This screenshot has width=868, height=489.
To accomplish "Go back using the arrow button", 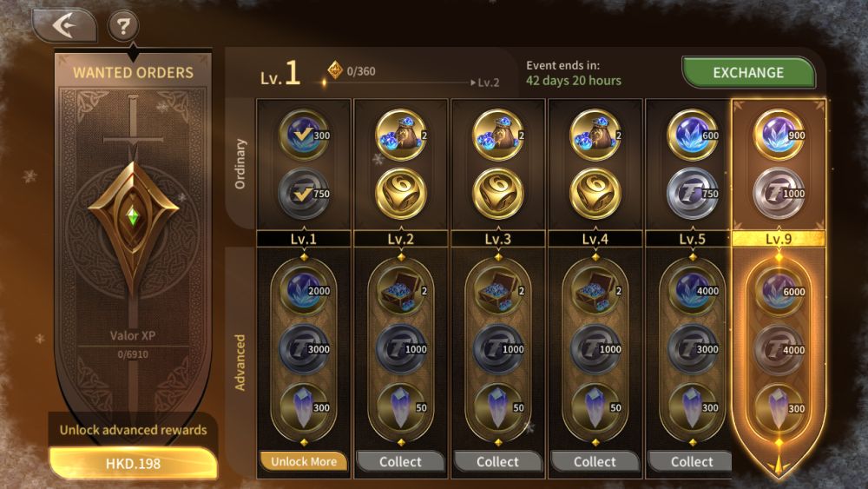I will pos(64,25).
